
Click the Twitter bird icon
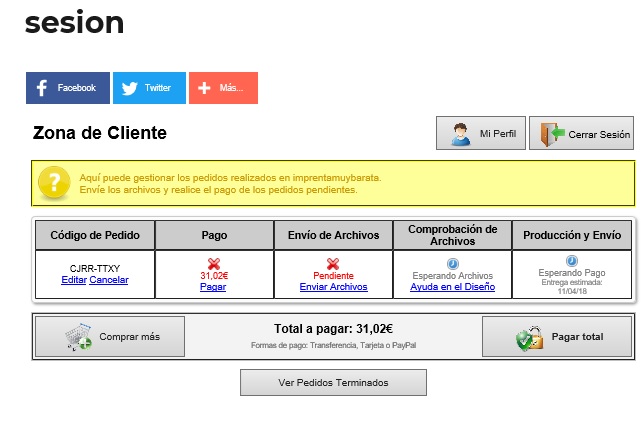click(130, 88)
